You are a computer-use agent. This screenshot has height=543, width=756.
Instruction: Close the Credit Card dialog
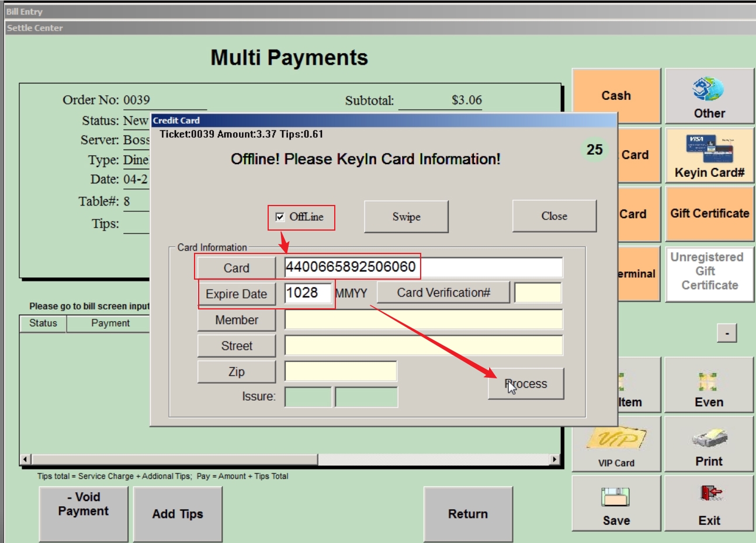click(x=554, y=216)
